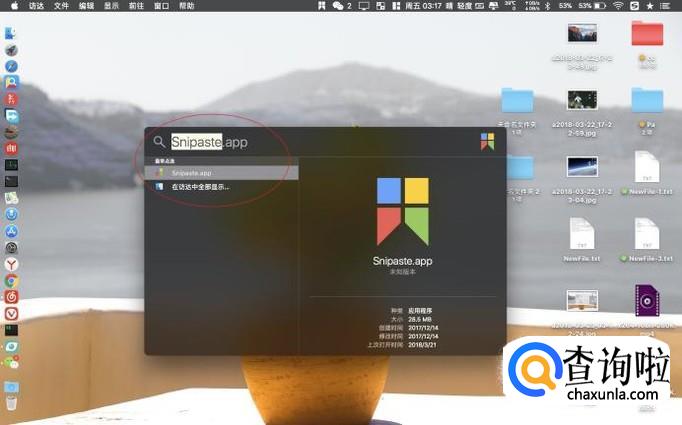Open Notification Center from the menu bar

[665, 6]
